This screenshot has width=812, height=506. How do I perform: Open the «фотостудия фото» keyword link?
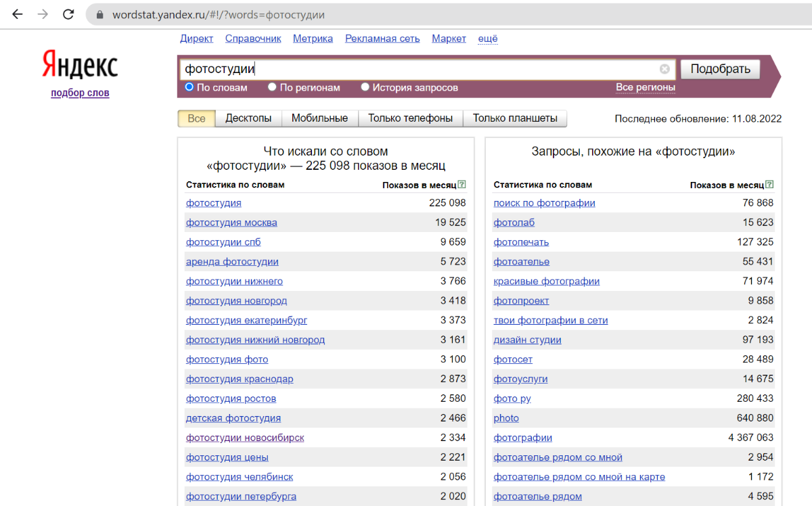(x=227, y=359)
